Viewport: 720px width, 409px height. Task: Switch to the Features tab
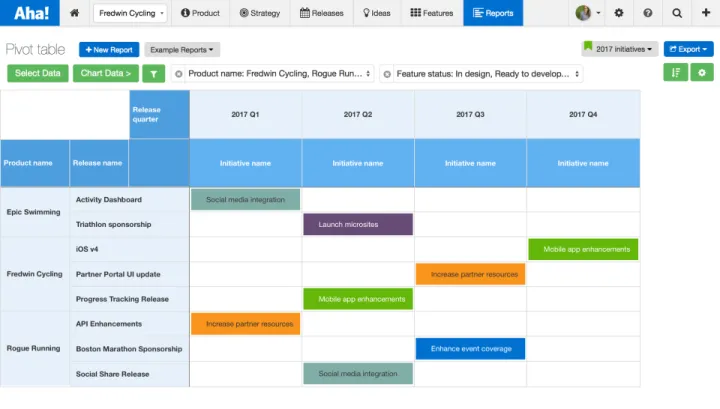(x=432, y=13)
